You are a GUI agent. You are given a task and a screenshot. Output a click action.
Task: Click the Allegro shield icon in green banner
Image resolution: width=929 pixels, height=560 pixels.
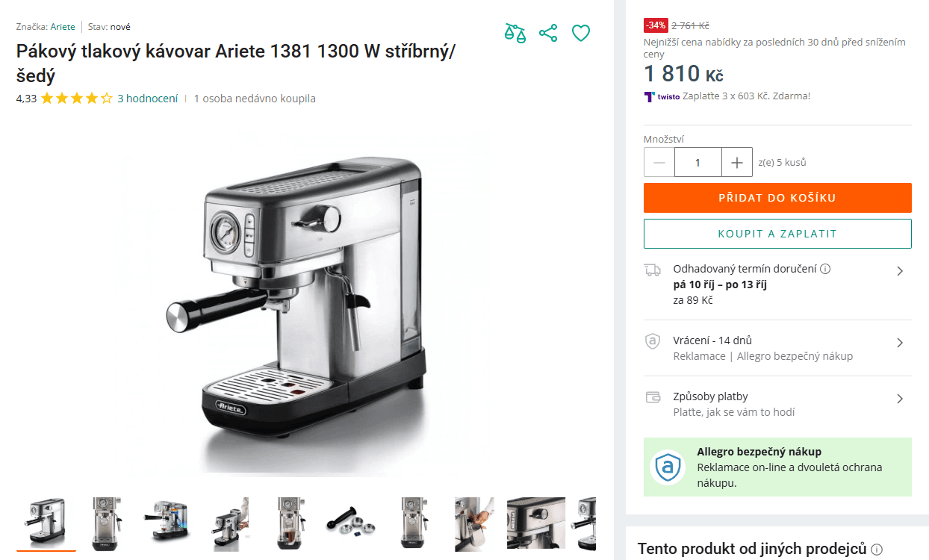(x=667, y=467)
